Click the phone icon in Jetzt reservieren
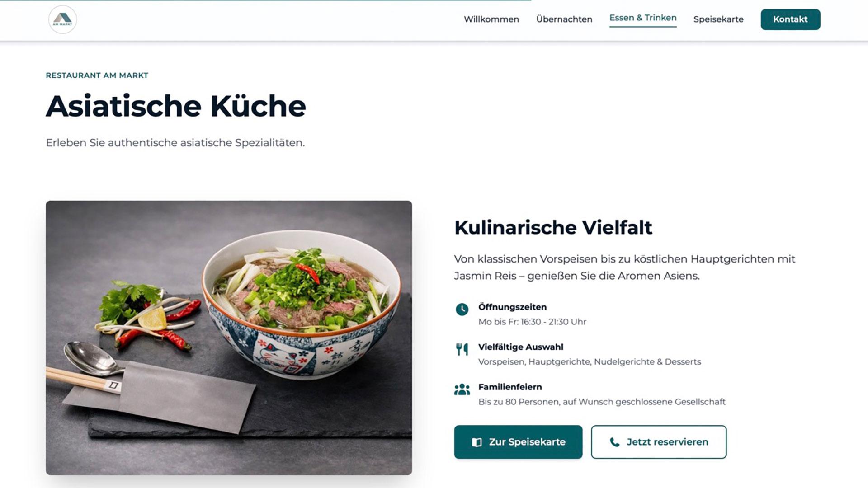 (614, 442)
